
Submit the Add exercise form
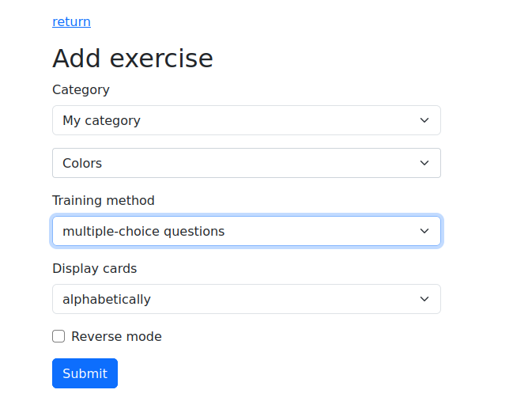(x=85, y=373)
